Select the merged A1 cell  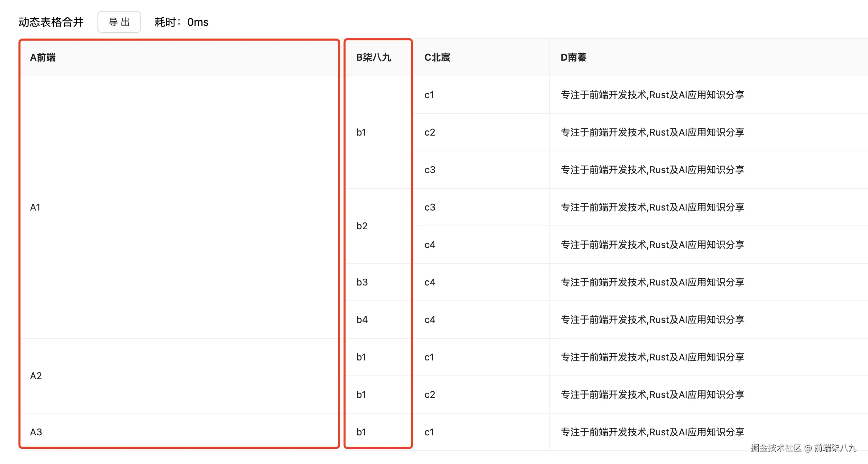tap(35, 207)
